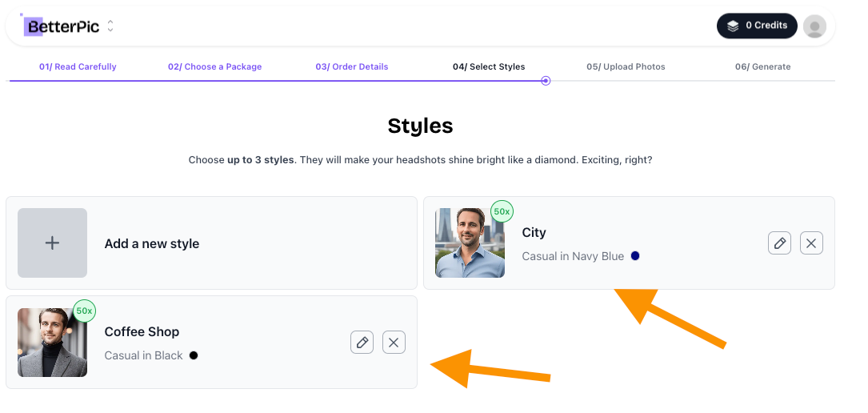Click the plus icon to add style
This screenshot has width=868, height=413.
tap(52, 243)
